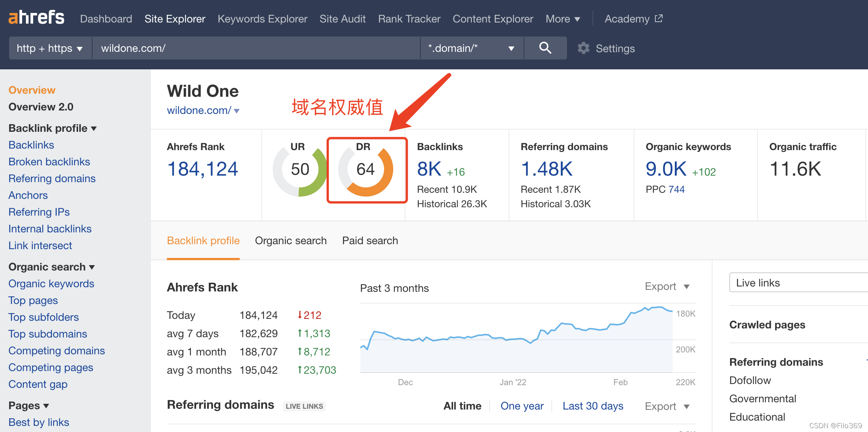Expand the More menu in navigation
868x432 pixels.
[x=563, y=19]
